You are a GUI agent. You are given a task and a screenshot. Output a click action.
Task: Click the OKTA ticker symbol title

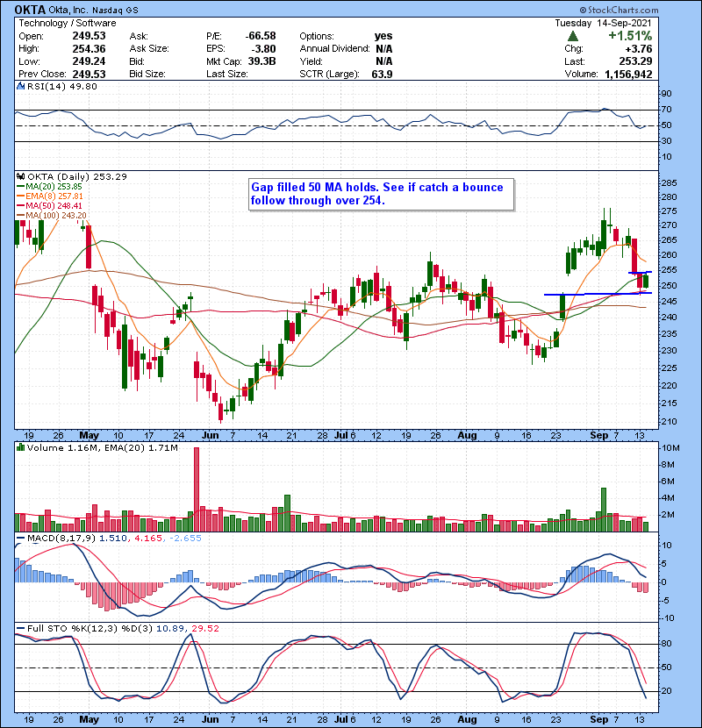30,10
